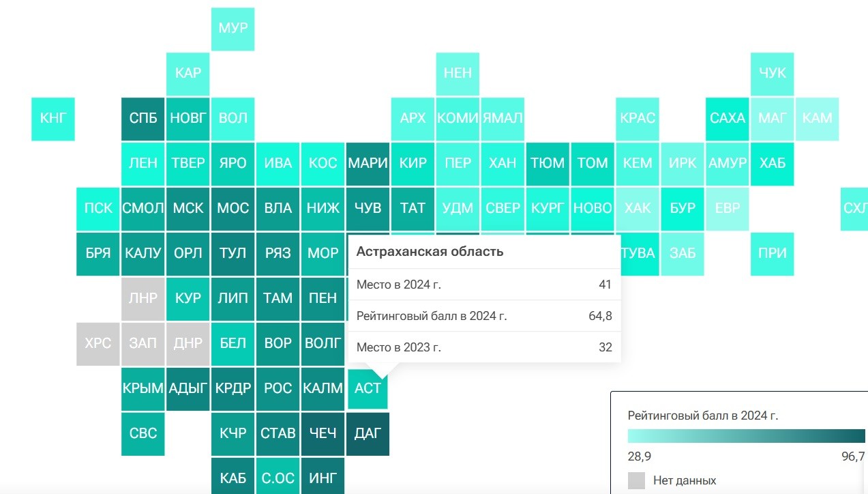
Task: Click the КАМ region tile
Action: click(x=817, y=118)
